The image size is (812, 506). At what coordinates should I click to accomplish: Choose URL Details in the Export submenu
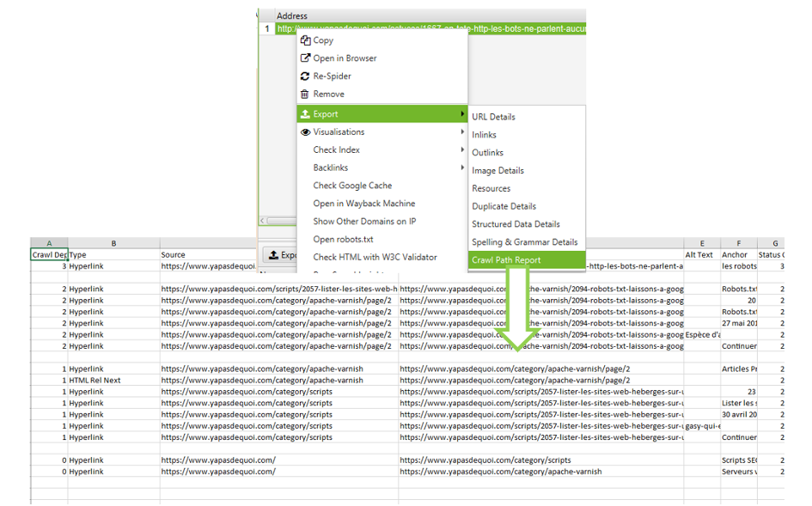click(x=493, y=117)
